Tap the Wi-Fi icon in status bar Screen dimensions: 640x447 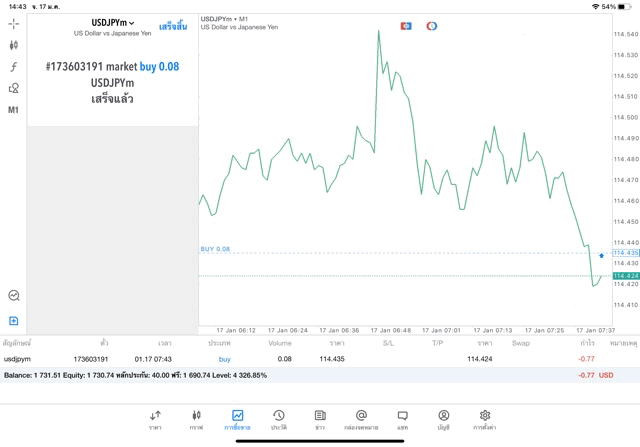596,7
